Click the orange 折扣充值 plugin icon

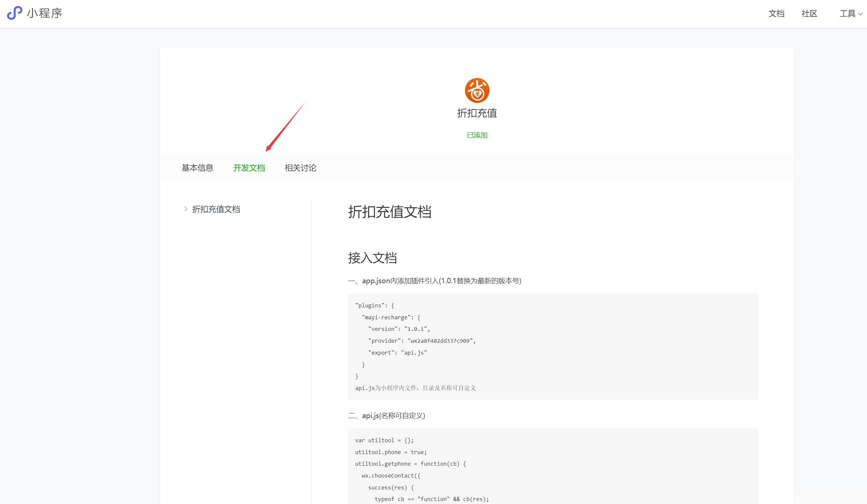[x=477, y=90]
